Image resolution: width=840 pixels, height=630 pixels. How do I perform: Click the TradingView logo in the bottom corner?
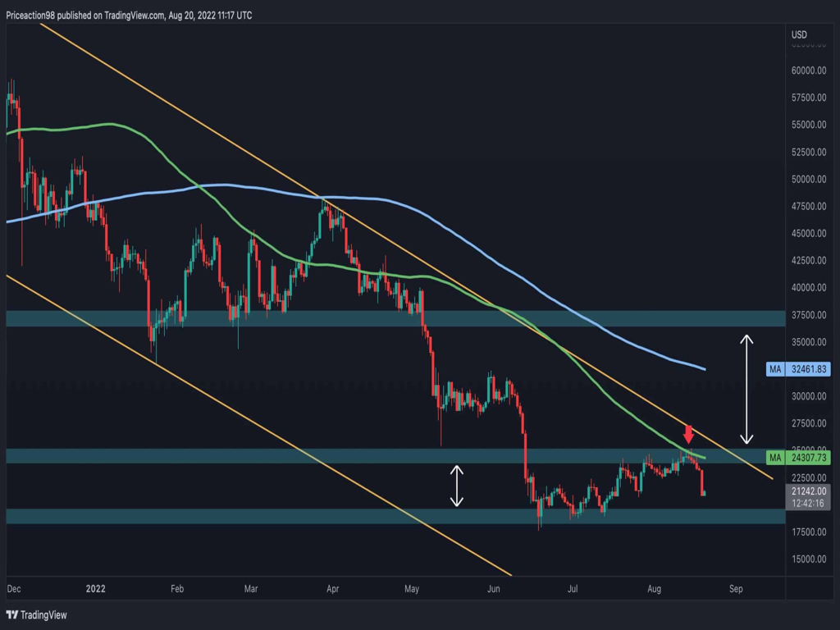click(37, 614)
